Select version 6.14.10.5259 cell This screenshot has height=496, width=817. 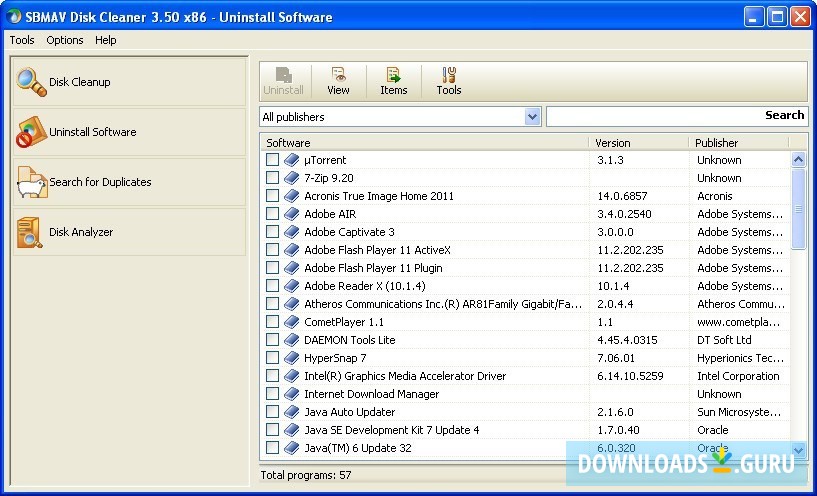coord(630,376)
